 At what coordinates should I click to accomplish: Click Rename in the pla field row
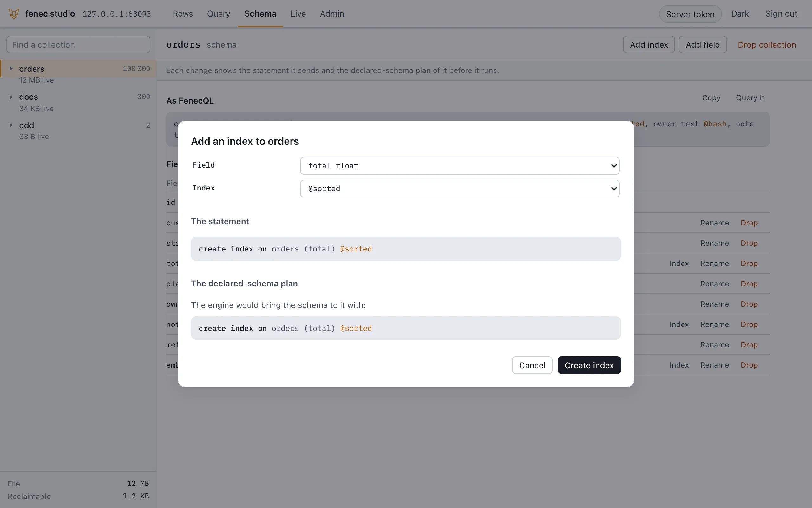pyautogui.click(x=714, y=284)
